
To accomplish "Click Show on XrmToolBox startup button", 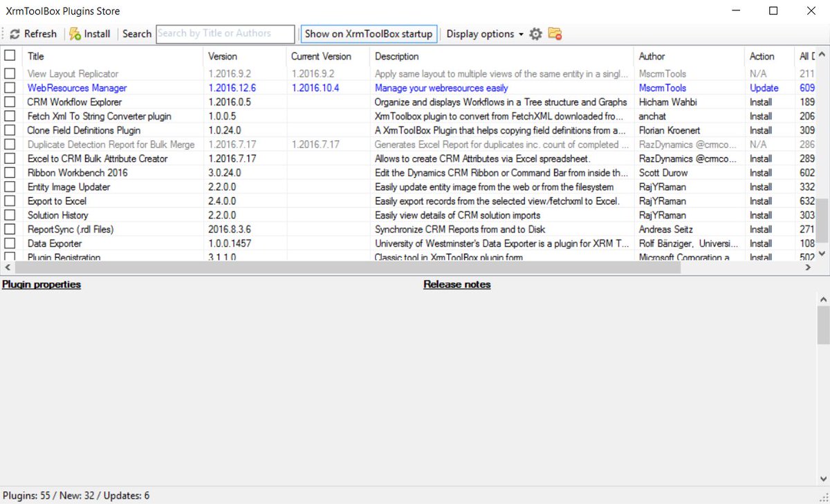I will [369, 34].
